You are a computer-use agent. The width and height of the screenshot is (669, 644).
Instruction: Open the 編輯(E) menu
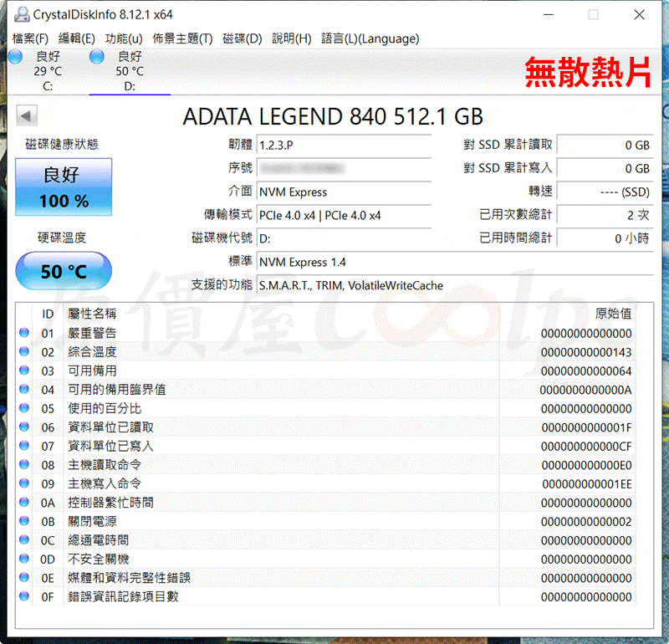[77, 38]
